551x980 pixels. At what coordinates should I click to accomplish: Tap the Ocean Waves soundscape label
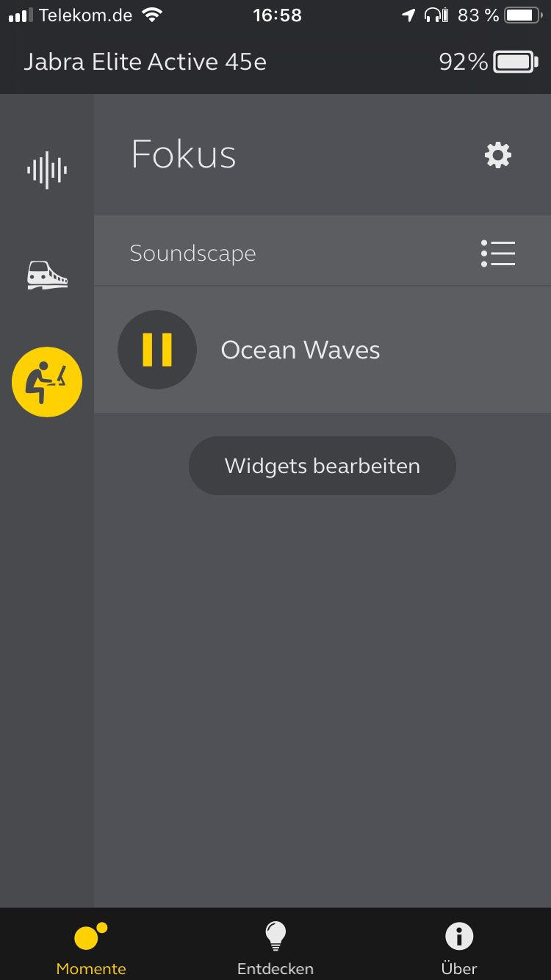(300, 350)
